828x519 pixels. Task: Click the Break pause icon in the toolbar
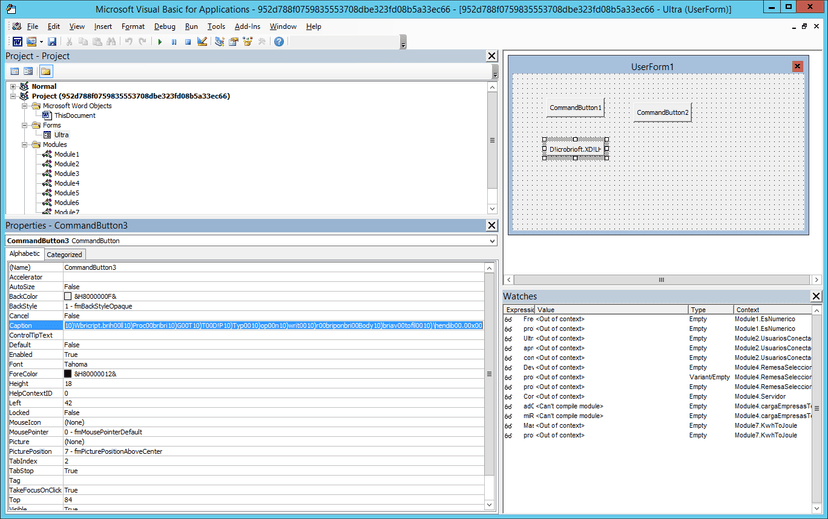pyautogui.click(x=174, y=42)
